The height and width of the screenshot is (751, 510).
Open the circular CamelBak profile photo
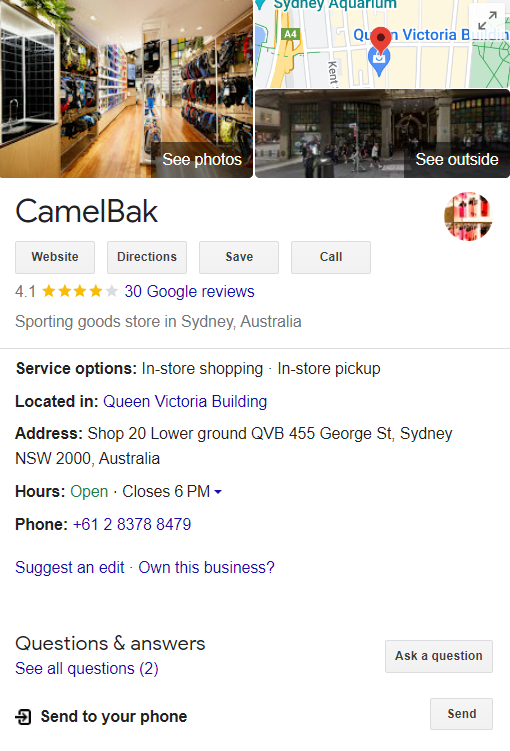tap(468, 216)
